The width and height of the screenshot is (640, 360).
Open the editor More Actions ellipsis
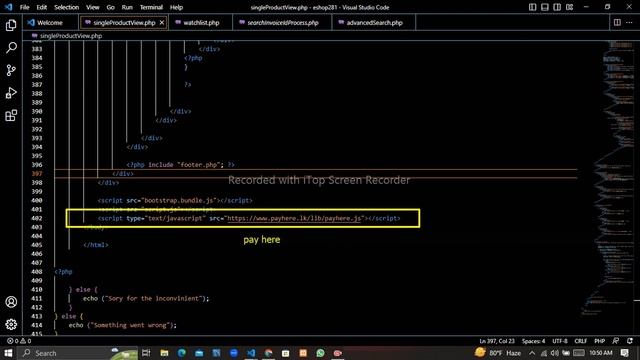629,22
